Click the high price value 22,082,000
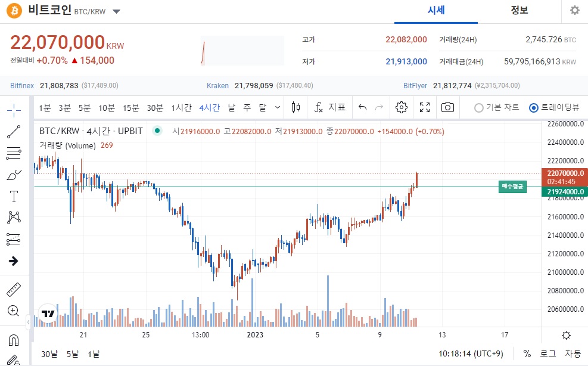588x366 pixels. 406,39
